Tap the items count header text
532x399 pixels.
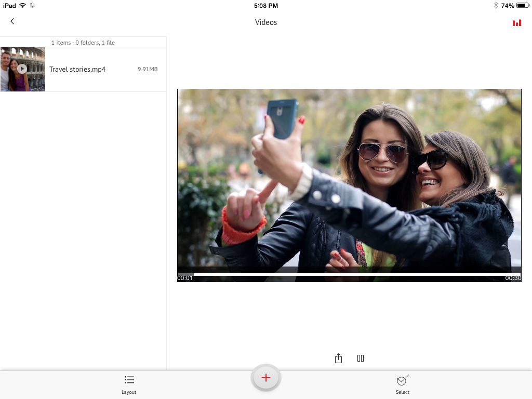[83, 43]
